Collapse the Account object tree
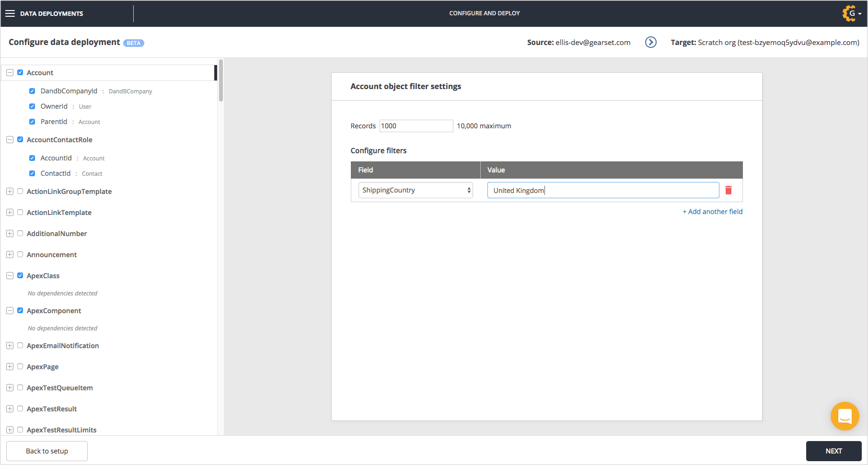Viewport: 868px width, 465px height. click(10, 73)
